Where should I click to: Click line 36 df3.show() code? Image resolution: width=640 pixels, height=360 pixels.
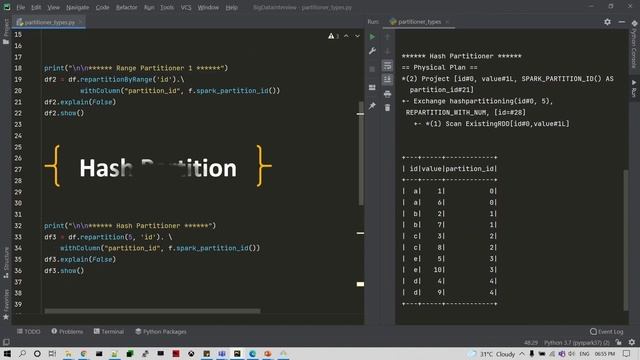pos(64,270)
